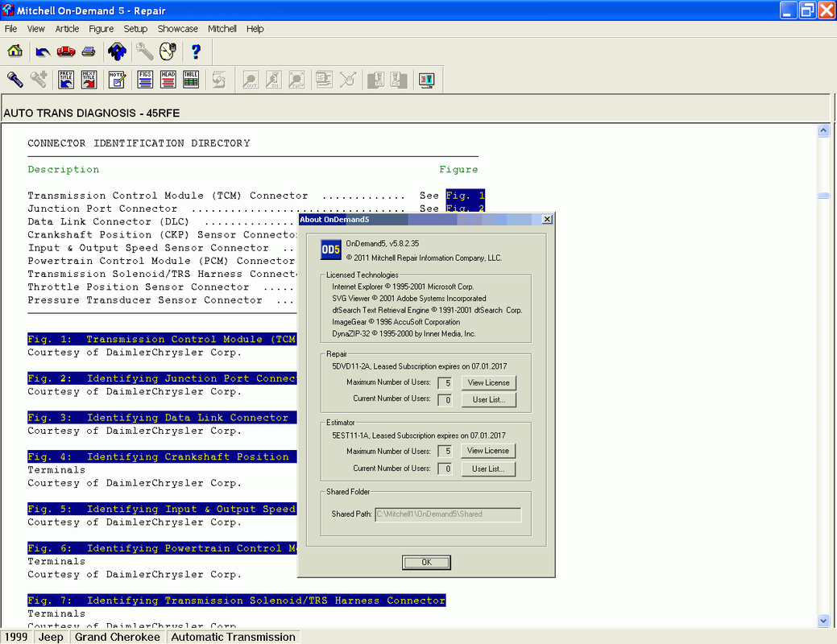
Task: Open help with the question mark icon
Action: [x=196, y=52]
